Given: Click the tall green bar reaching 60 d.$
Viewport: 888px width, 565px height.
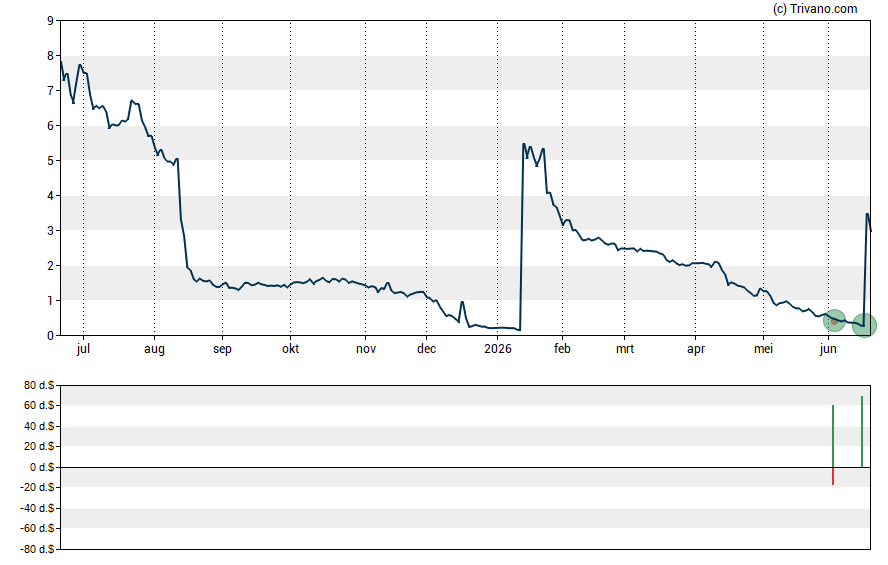Looking at the screenshot, I should pyautogui.click(x=833, y=436).
